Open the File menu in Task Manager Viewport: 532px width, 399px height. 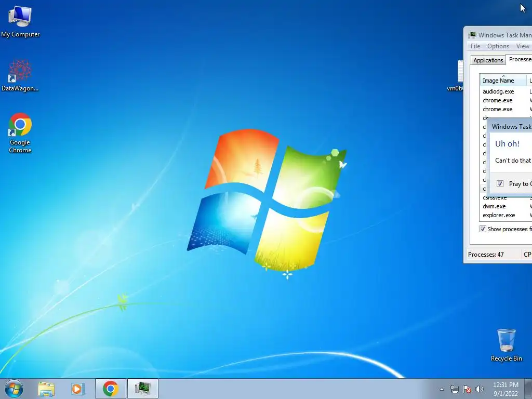point(475,46)
